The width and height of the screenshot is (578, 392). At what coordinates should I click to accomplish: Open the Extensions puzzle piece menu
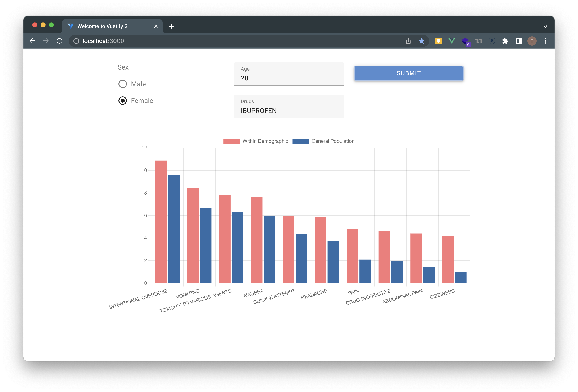[505, 41]
